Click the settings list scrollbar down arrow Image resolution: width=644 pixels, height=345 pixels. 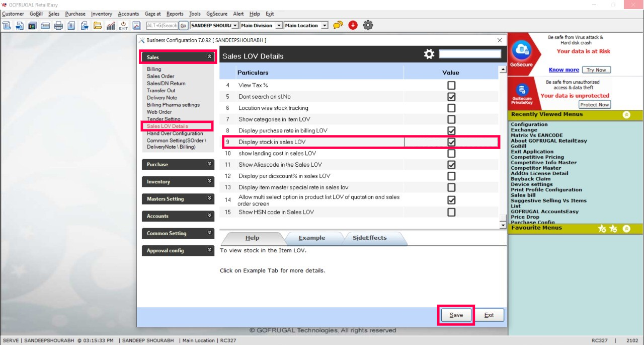pos(502,225)
